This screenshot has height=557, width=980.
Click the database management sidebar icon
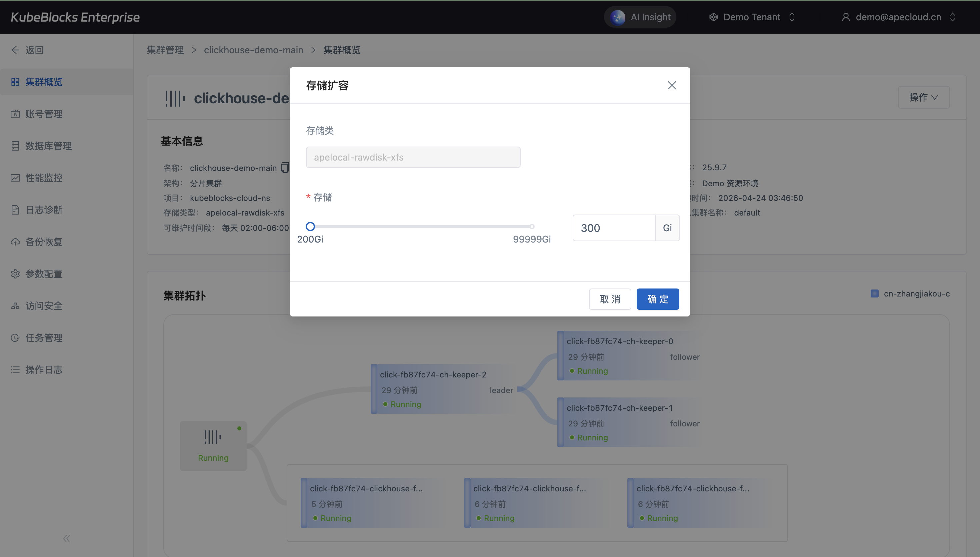(15, 146)
